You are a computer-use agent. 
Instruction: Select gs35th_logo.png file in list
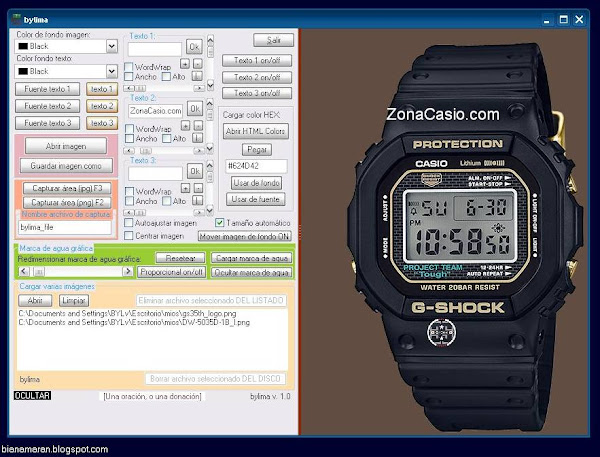127,313
